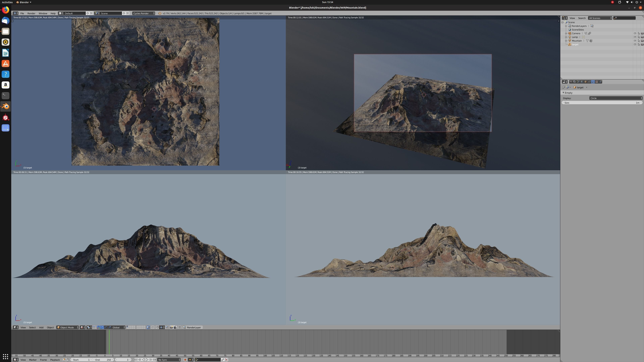The width and height of the screenshot is (644, 362).
Task: Click the outliner Search menu button
Action: pyautogui.click(x=582, y=18)
